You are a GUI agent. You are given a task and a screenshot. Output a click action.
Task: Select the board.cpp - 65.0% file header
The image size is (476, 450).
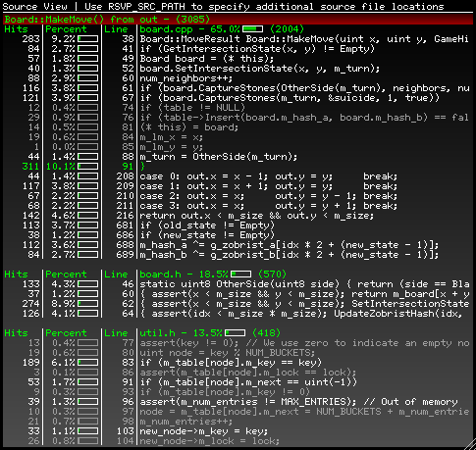pos(222,29)
